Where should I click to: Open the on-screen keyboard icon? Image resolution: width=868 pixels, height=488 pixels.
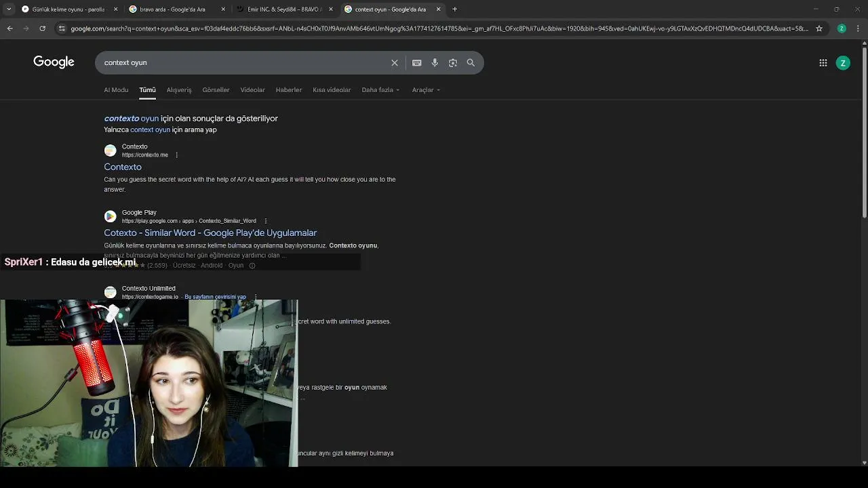(416, 62)
